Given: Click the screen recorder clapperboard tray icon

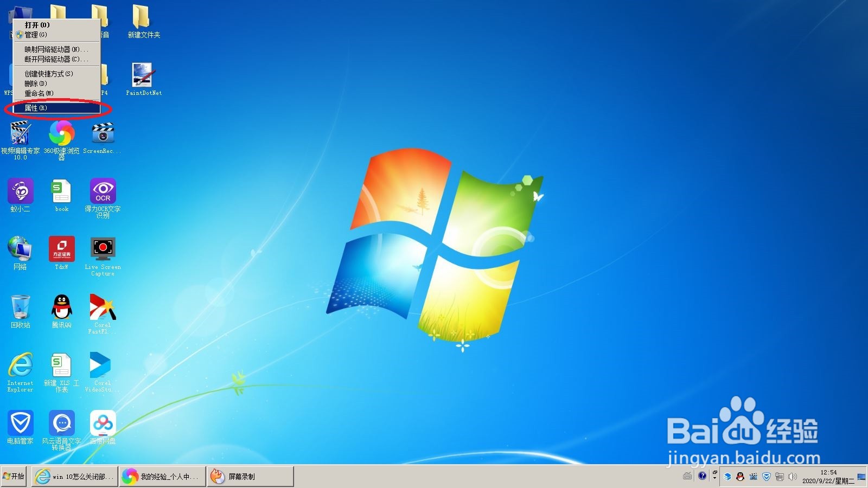Looking at the screenshot, I should point(753,477).
